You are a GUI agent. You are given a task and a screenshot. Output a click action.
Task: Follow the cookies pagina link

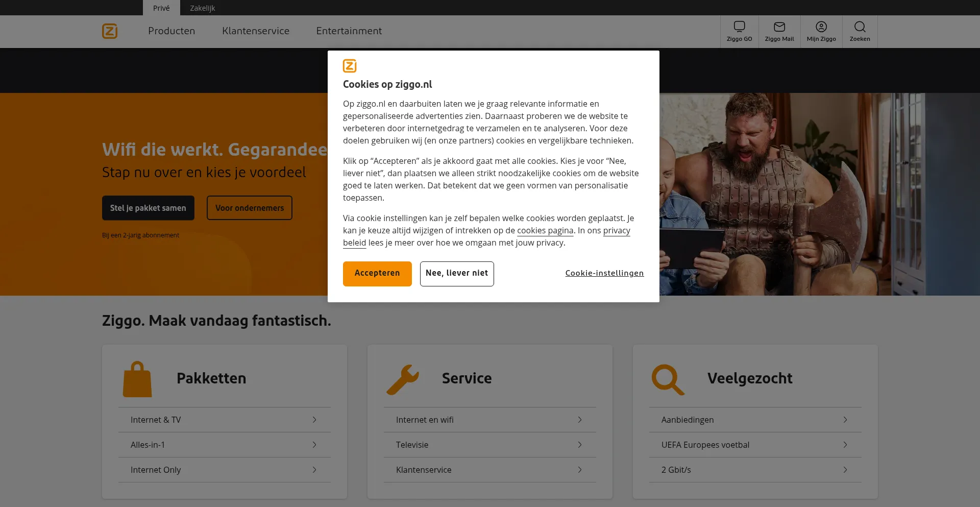click(545, 231)
